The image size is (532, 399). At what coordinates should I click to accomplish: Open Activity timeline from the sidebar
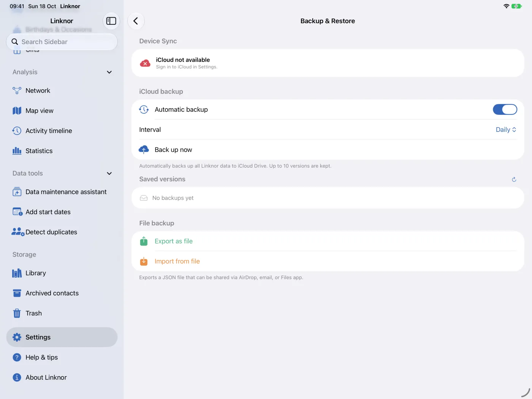coord(62,131)
